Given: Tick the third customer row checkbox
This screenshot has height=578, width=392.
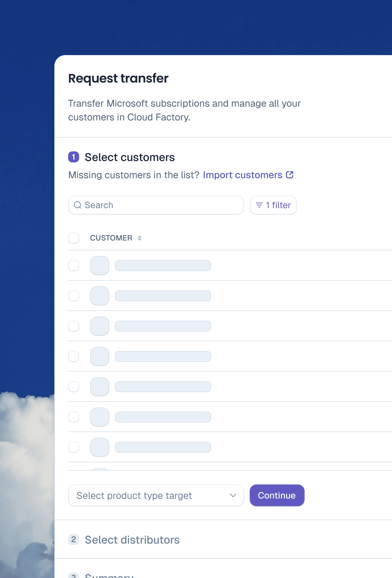Looking at the screenshot, I should click(74, 326).
